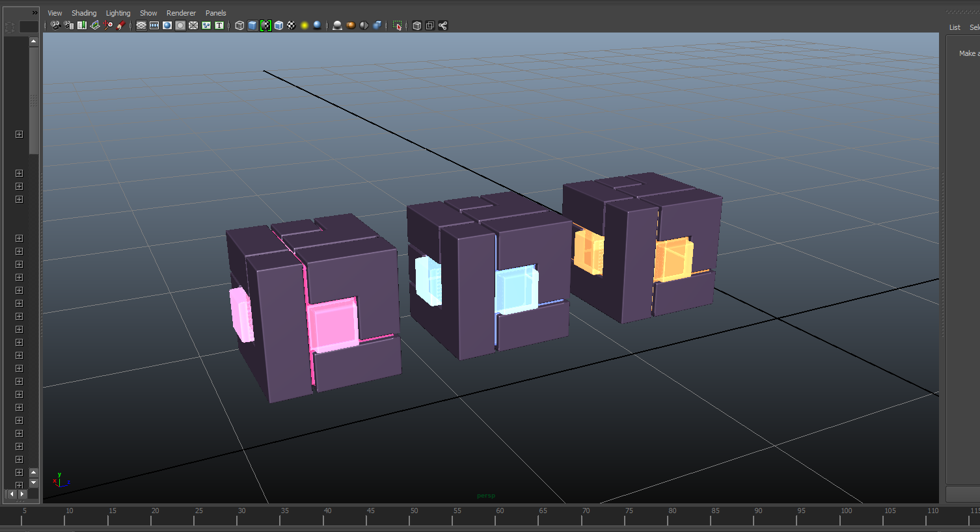
Task: Switch to wireframe display icon
Action: tap(239, 25)
